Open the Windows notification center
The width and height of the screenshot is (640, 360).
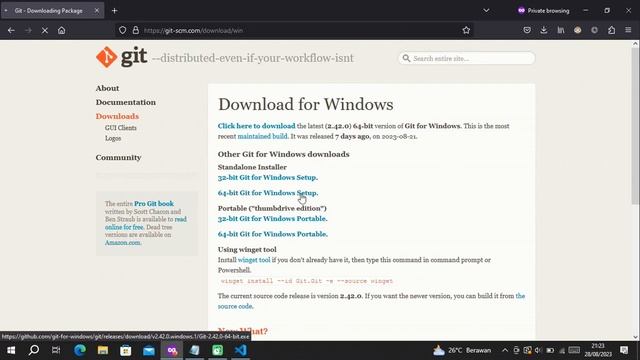point(624,350)
